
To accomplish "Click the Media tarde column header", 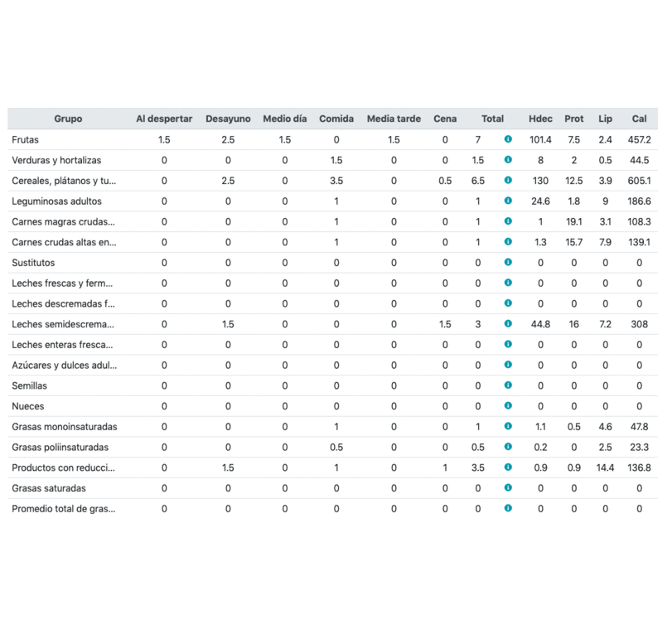I will [394, 119].
